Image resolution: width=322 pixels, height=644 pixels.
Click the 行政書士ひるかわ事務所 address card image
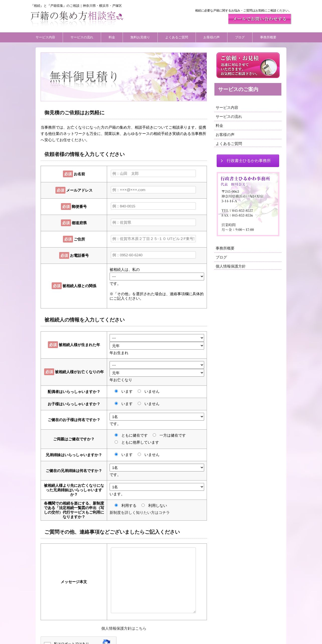pos(248,204)
